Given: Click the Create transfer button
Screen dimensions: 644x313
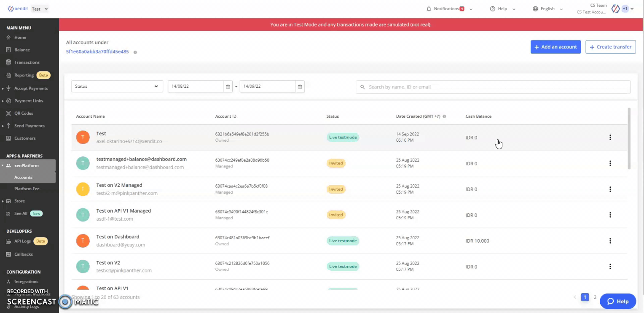Looking at the screenshot, I should pos(611,47).
